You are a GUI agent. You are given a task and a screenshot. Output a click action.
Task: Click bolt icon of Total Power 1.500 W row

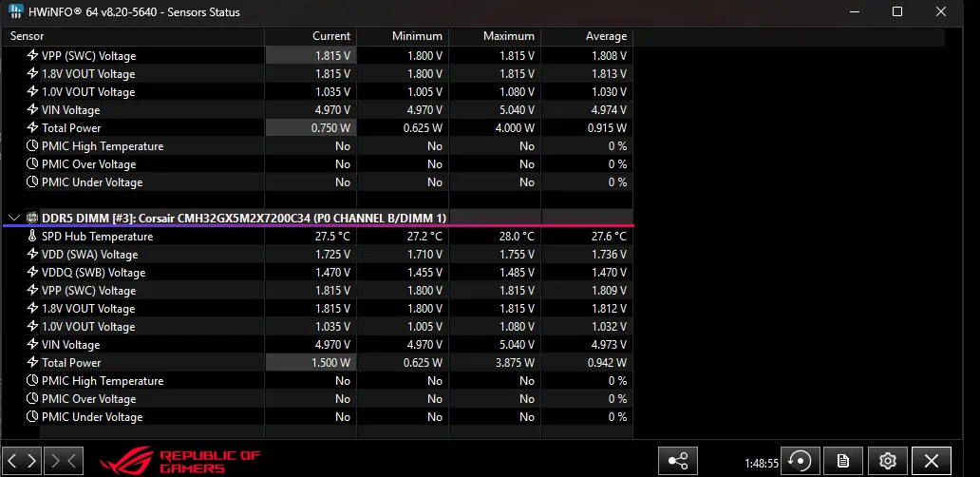click(x=32, y=363)
